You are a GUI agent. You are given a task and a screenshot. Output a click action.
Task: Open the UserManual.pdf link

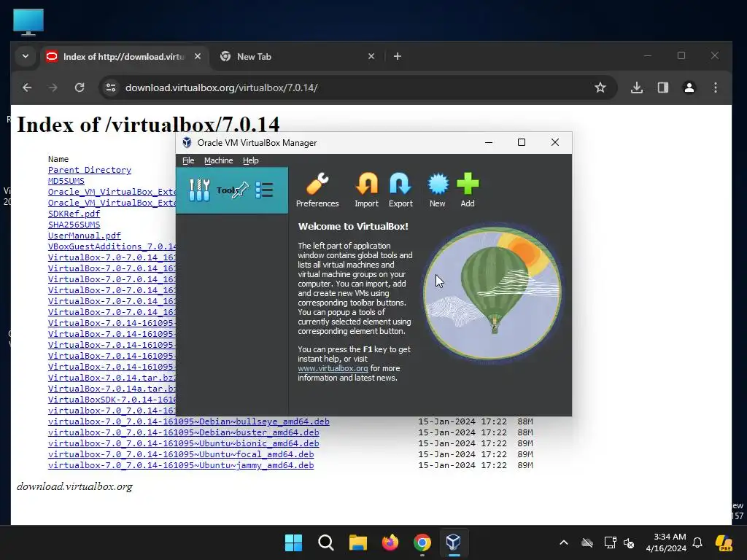pos(85,236)
